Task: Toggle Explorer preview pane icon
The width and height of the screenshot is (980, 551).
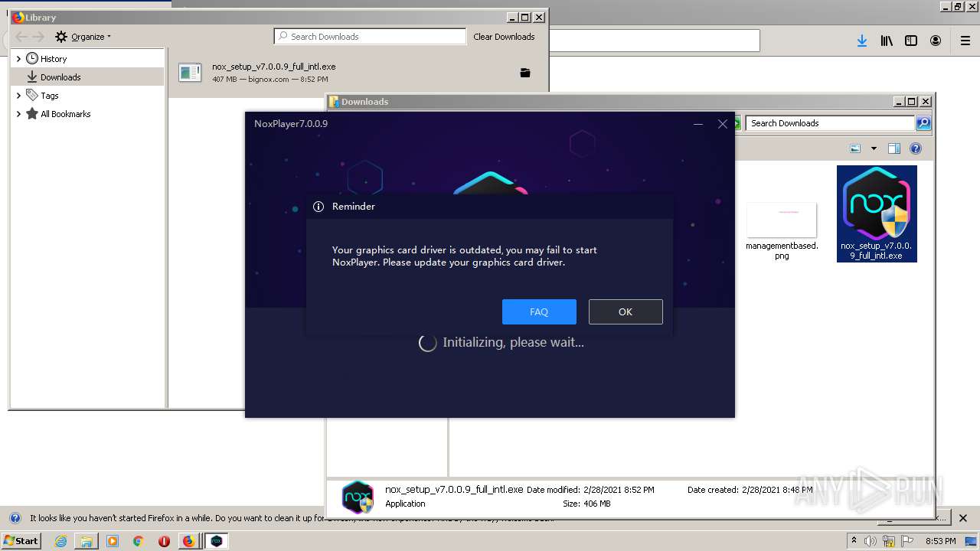Action: (893, 148)
